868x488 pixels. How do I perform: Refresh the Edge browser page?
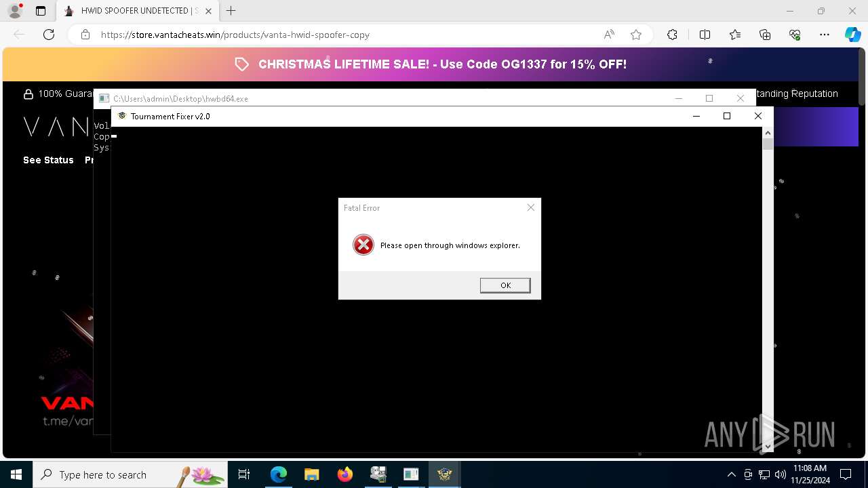49,35
